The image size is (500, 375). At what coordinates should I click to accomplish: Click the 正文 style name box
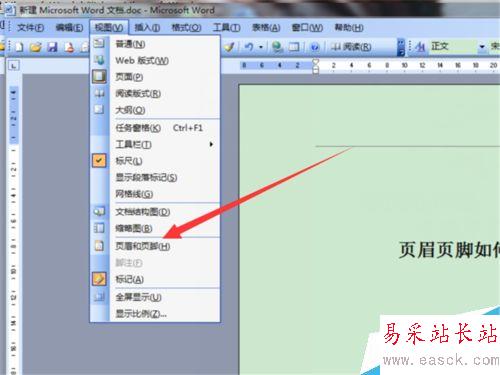tap(453, 47)
